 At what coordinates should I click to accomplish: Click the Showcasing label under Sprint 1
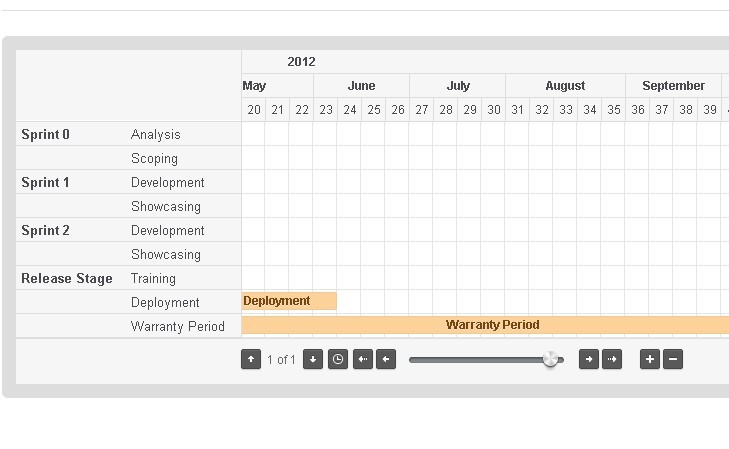tap(166, 206)
